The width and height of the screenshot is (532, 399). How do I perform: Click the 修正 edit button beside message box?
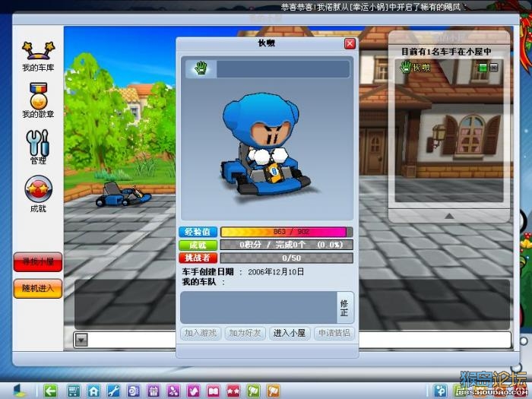(345, 307)
